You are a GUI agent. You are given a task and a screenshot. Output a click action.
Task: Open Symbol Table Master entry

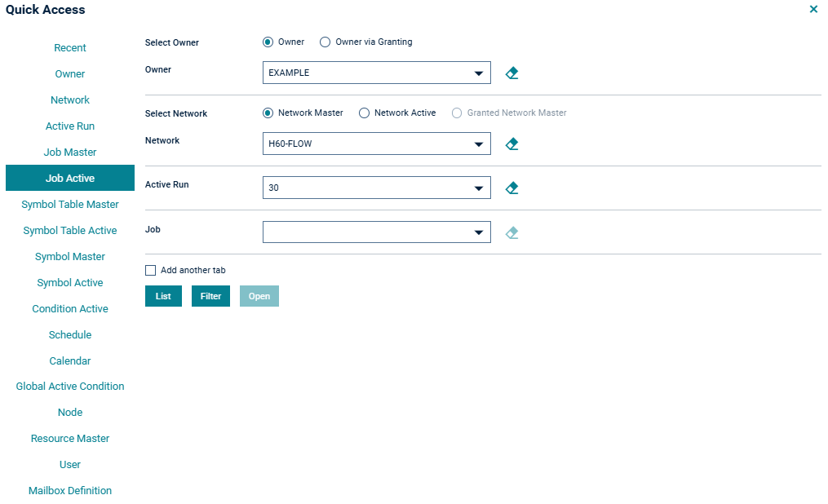tap(69, 204)
